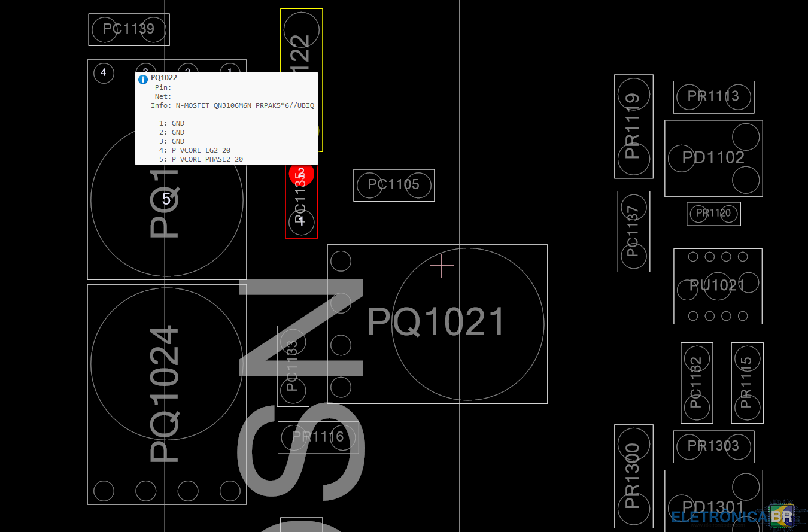Image resolution: width=808 pixels, height=532 pixels.
Task: Select the PR1113 resistor
Action: 713,97
